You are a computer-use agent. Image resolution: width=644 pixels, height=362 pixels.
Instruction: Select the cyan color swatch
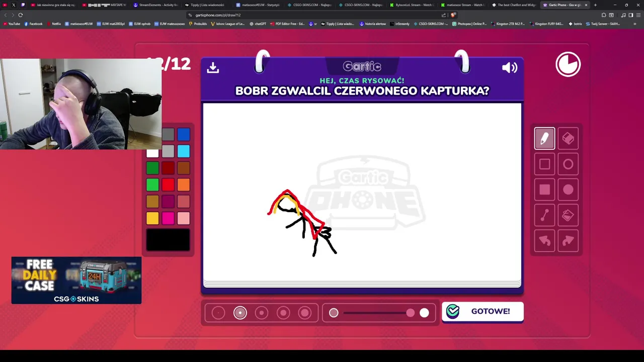(184, 151)
